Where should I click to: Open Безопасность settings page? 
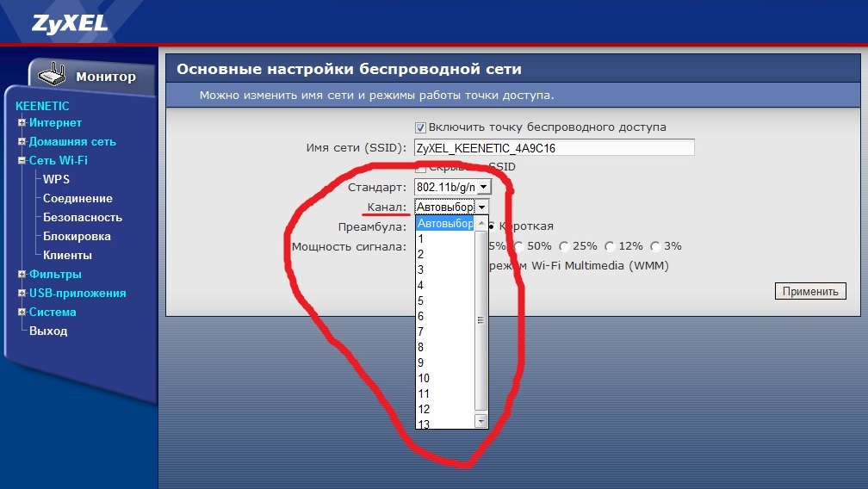pos(83,218)
